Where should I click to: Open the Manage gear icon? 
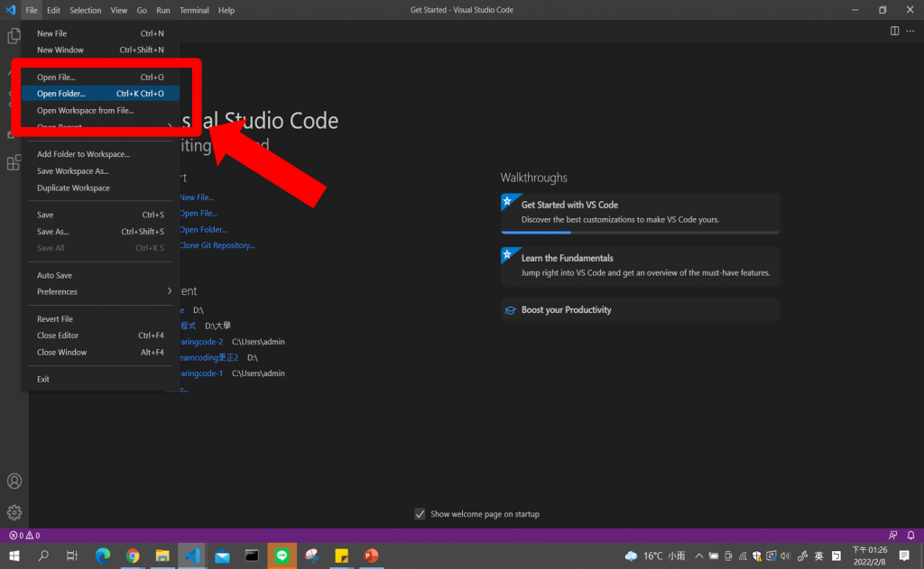click(14, 512)
